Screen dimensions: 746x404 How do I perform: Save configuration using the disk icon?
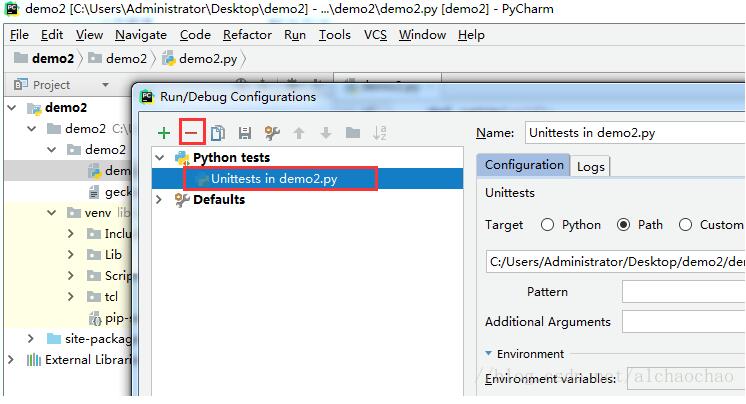[x=245, y=133]
